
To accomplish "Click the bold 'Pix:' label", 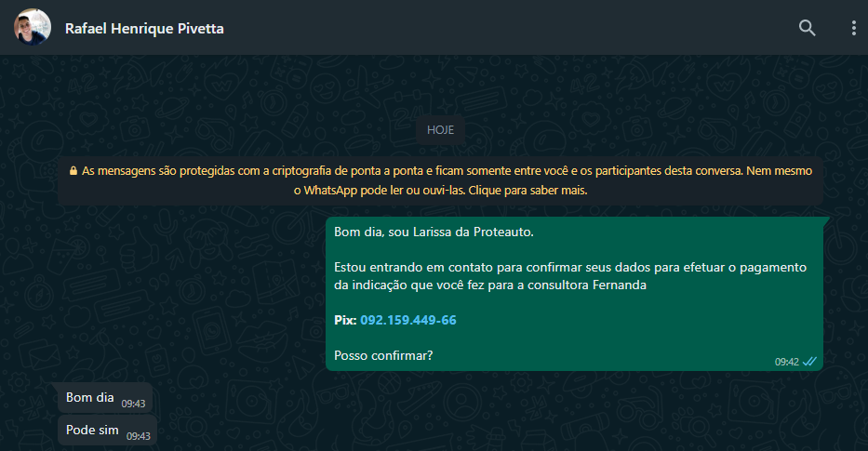I will pos(345,320).
